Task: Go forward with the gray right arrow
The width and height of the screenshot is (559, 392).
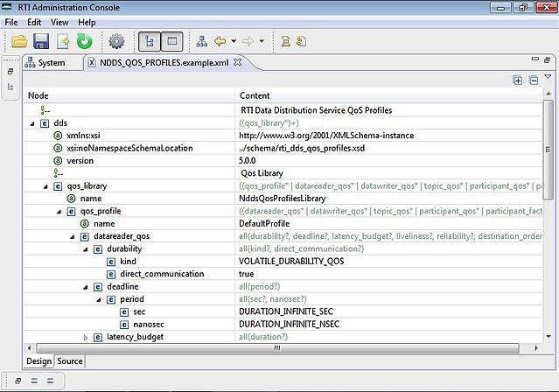Action: [248, 41]
